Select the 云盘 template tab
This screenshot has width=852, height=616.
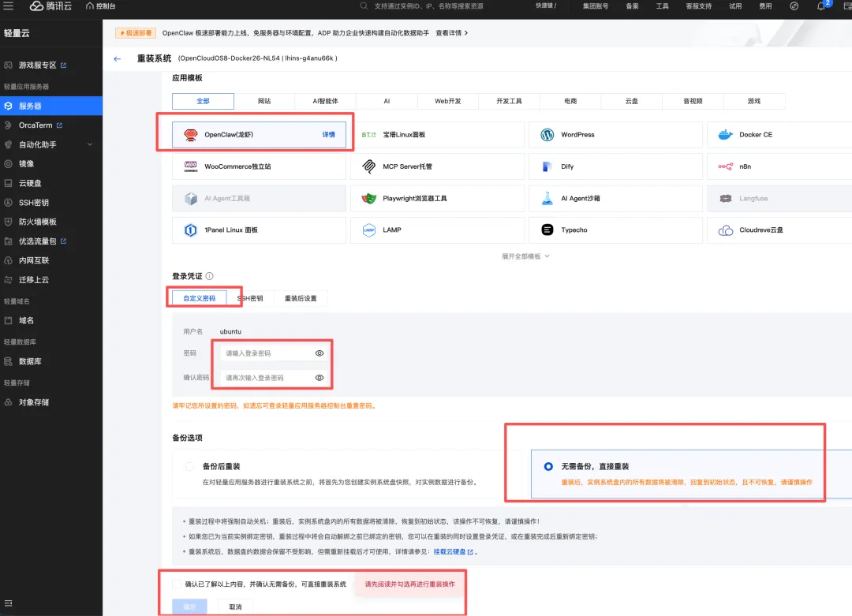[x=631, y=101]
